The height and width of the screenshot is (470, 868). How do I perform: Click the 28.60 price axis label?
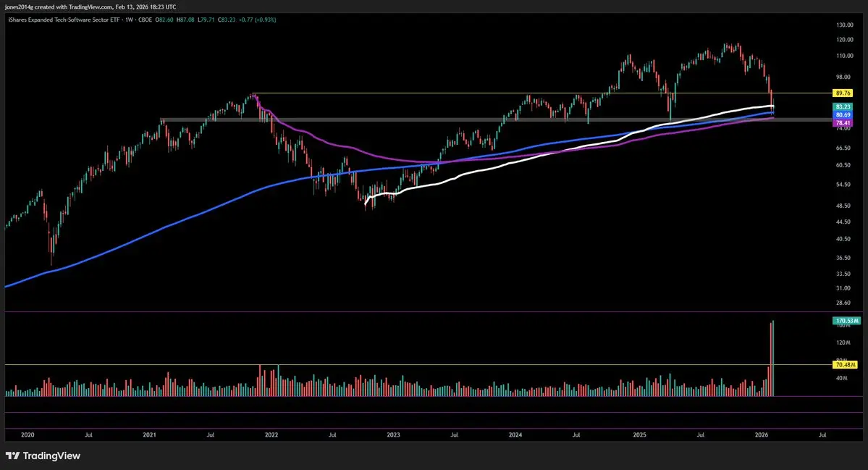843,303
